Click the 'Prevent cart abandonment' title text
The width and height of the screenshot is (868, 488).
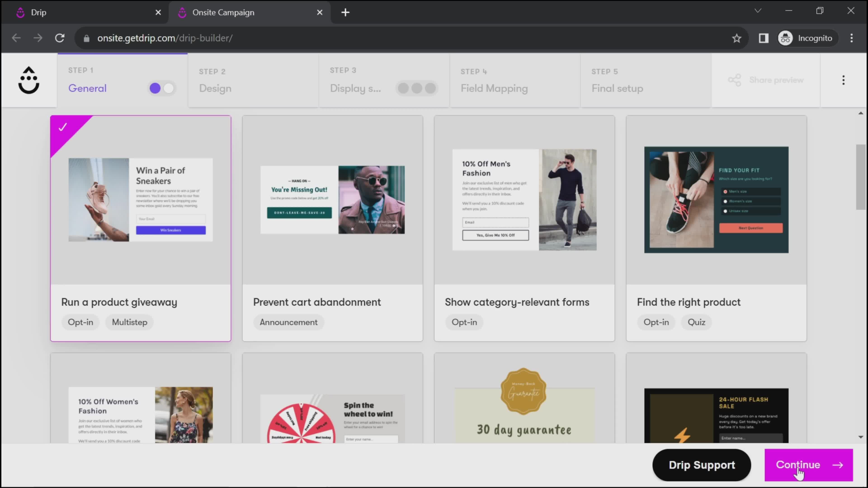click(x=317, y=302)
